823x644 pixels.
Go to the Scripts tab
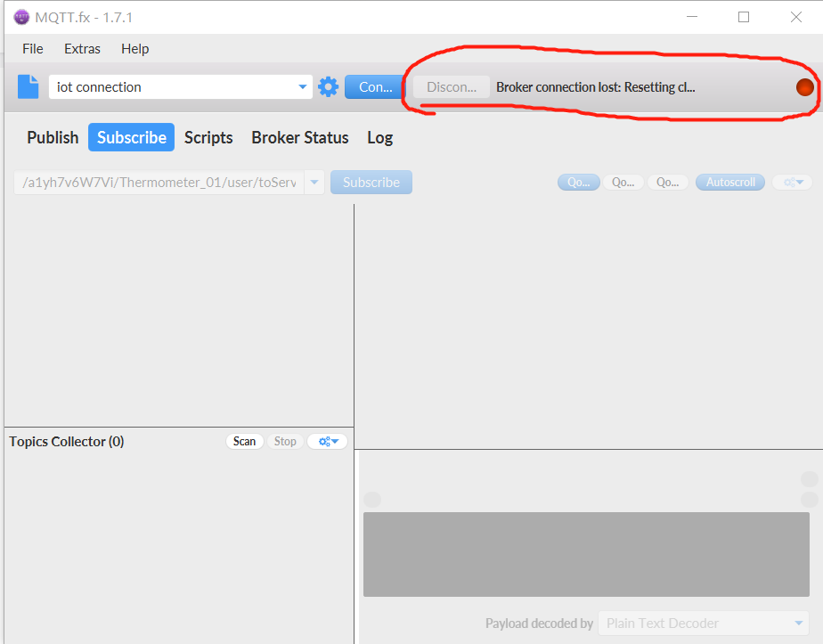point(208,137)
